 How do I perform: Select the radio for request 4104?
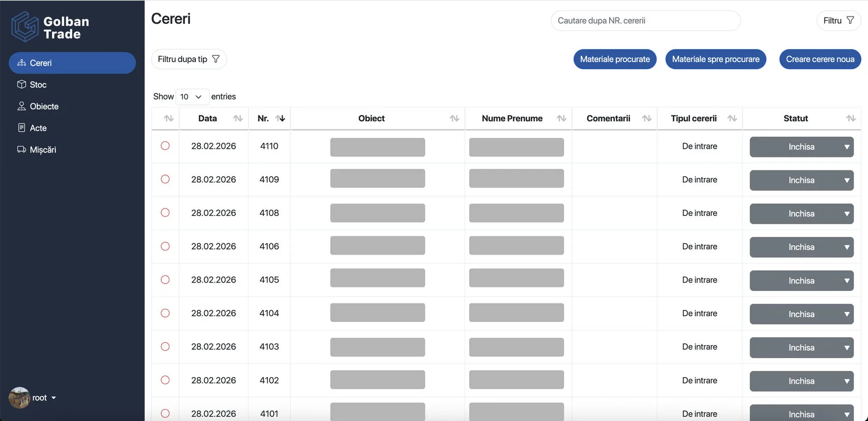click(165, 313)
